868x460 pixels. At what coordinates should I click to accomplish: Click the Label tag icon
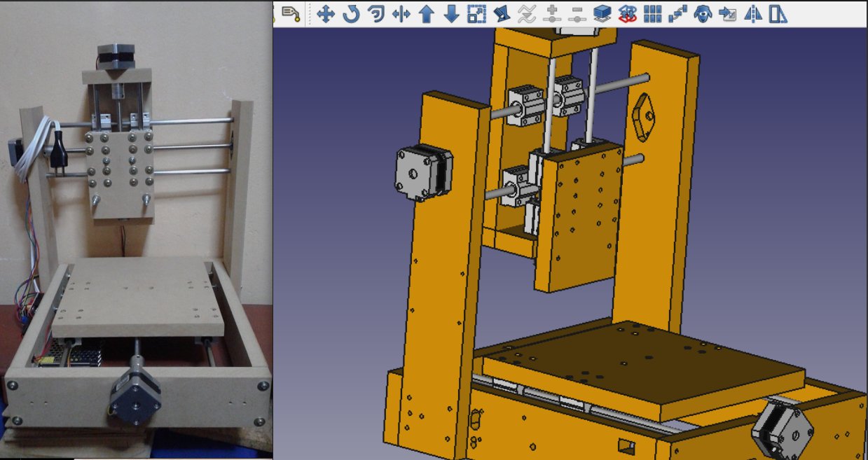point(291,13)
